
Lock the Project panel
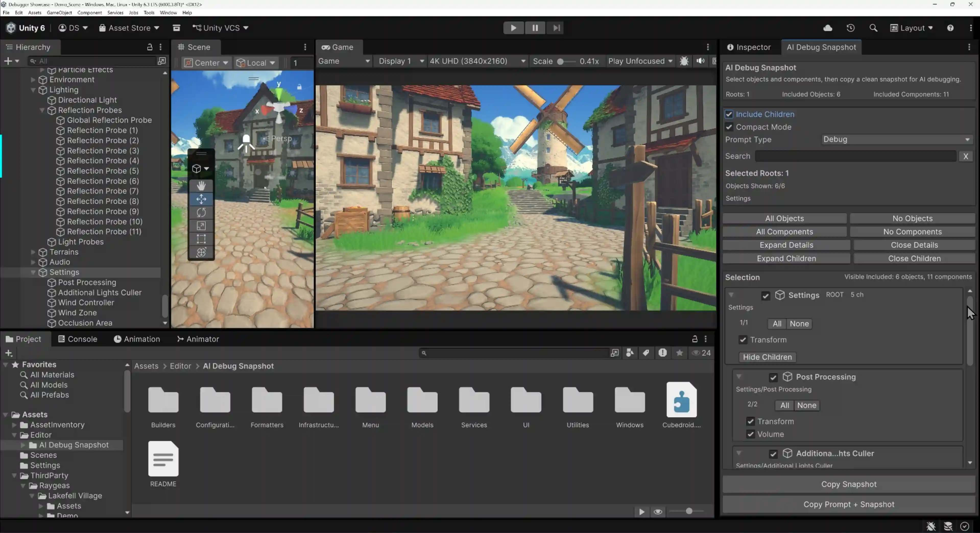(x=695, y=339)
